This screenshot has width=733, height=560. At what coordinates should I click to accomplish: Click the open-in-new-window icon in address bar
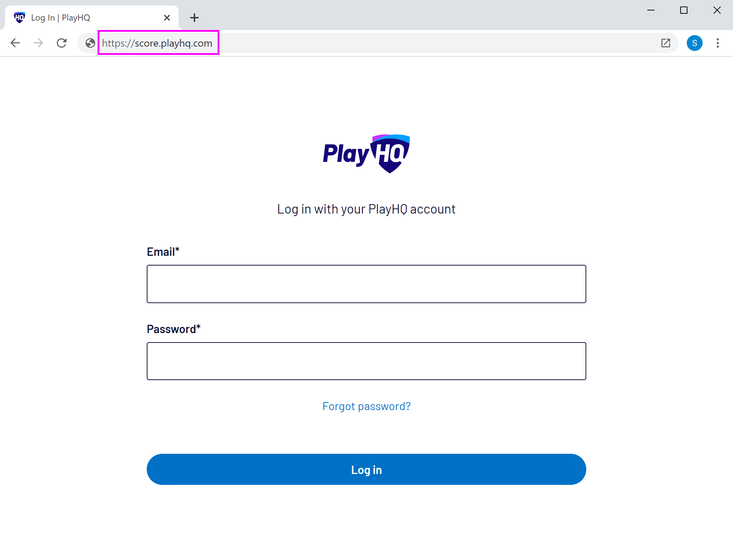point(665,43)
